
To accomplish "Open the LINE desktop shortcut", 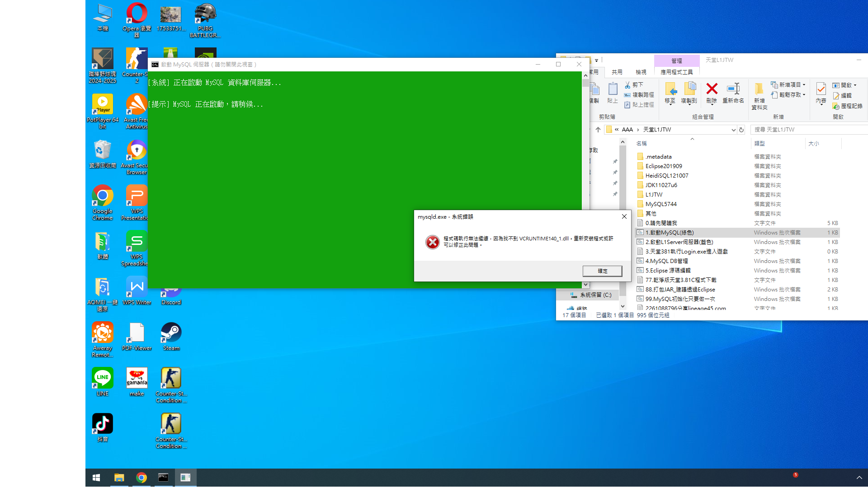I will (x=103, y=382).
